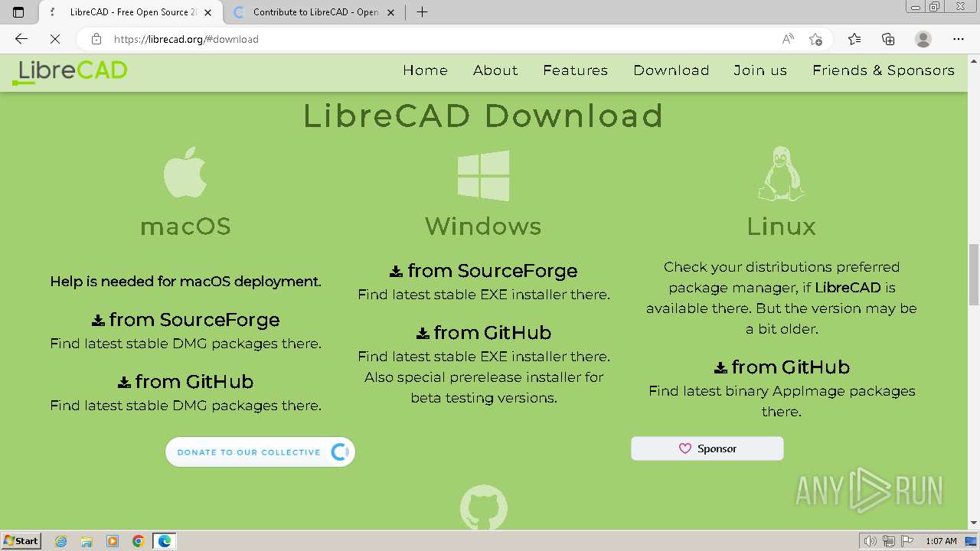Screen dimensions: 980x551
Task: Close the LibreCAD tab
Action: (x=207, y=12)
